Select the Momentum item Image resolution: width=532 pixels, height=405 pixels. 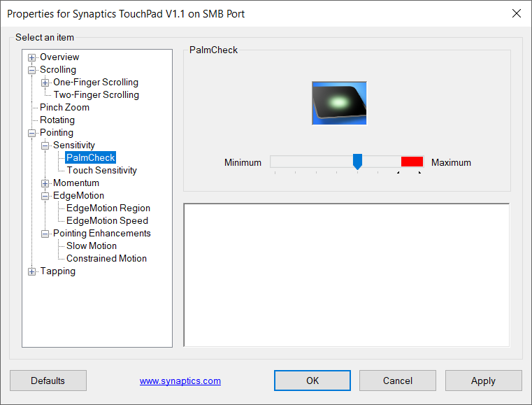76,183
